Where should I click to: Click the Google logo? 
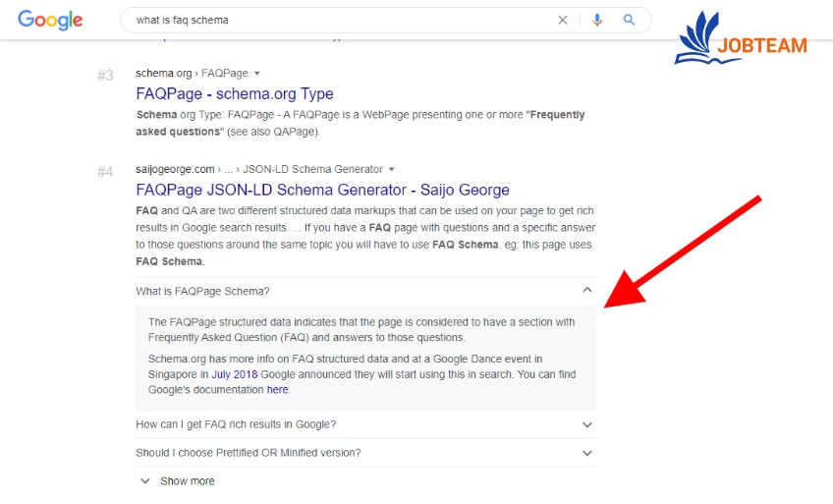[x=50, y=20]
